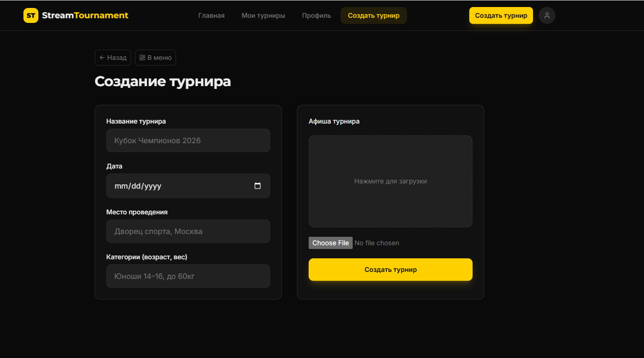Focus the Дата mm/dd/yyyy field
The width and height of the screenshot is (644, 358).
click(188, 186)
